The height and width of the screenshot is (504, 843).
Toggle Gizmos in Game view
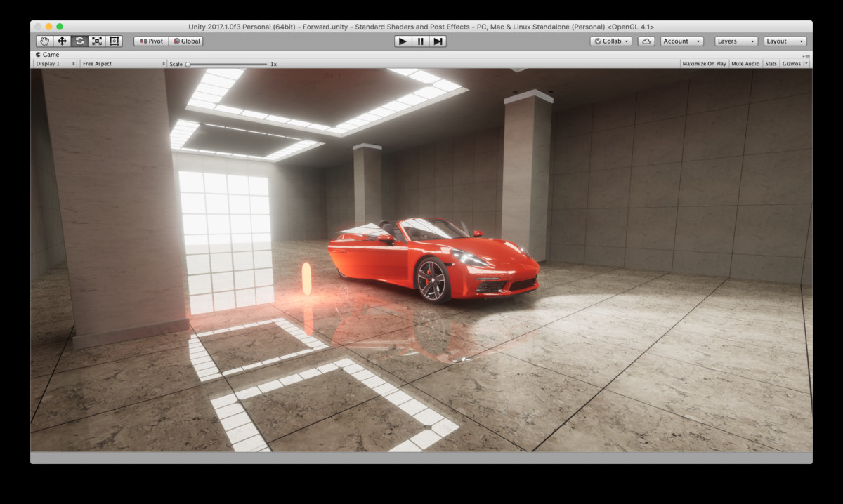[x=791, y=64]
